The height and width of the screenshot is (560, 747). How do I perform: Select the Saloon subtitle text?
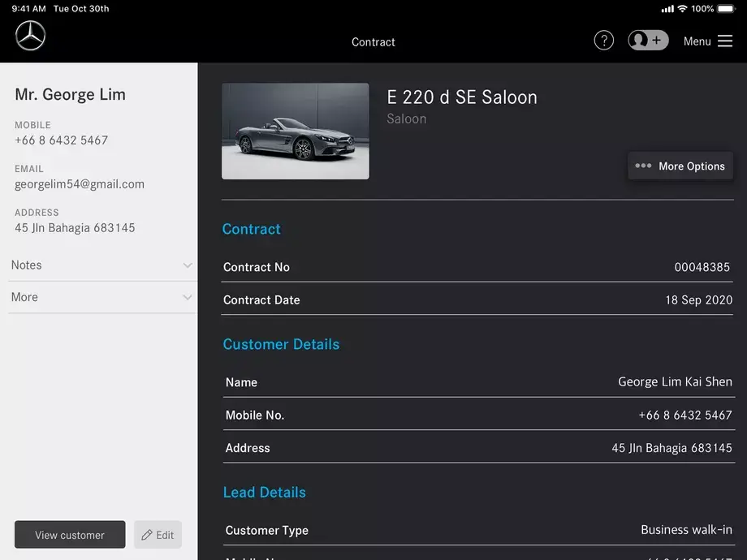(406, 118)
